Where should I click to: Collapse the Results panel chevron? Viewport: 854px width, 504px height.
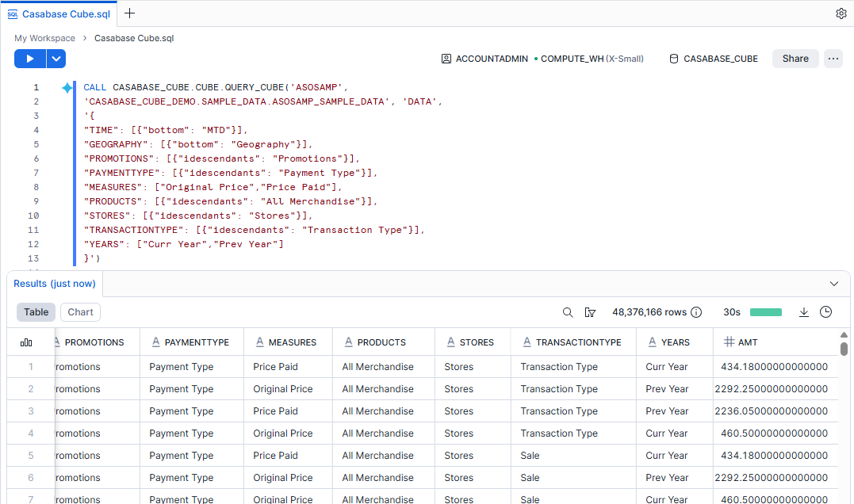(x=834, y=284)
